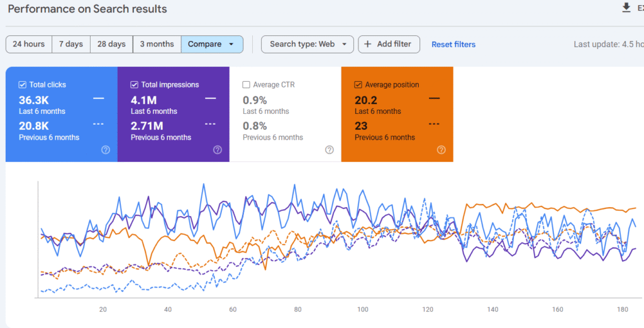Click the Add filter button
The height and width of the screenshot is (328, 644).
[x=389, y=44]
